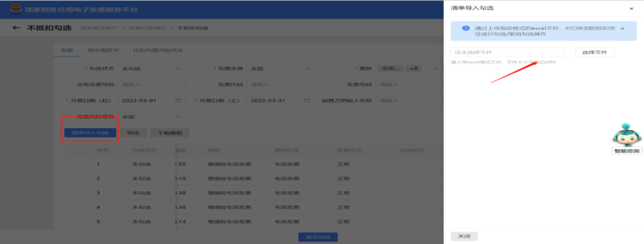Viewport: 644px width, 244px height.
Task: Click 增值税专用发票 in row 5
Action: pyautogui.click(x=229, y=222)
